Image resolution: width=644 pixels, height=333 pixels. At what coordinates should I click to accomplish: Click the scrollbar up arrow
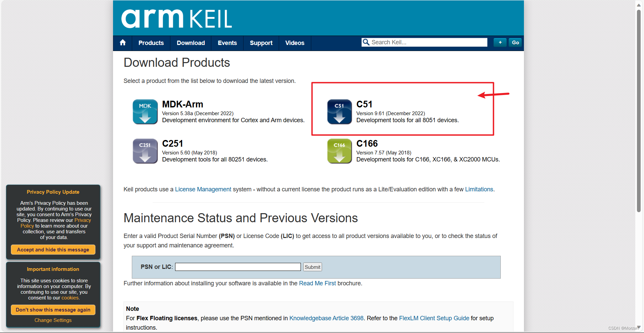click(x=639, y=5)
